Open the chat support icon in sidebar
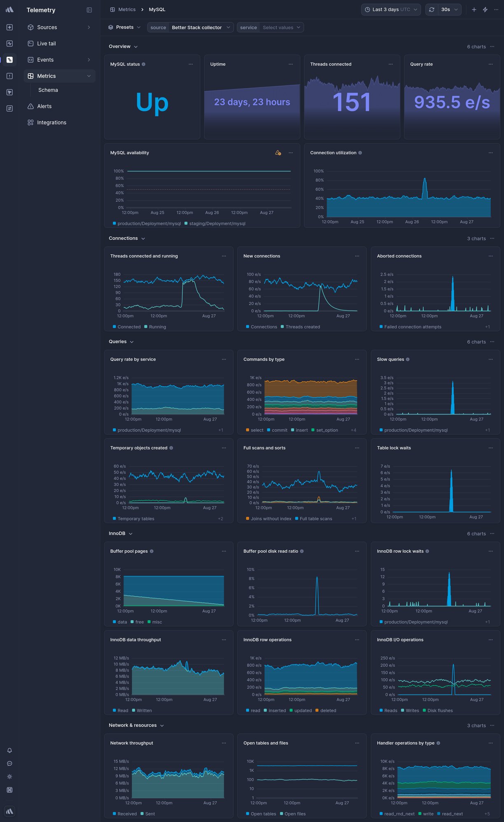Image resolution: width=504 pixels, height=822 pixels. tap(9, 764)
